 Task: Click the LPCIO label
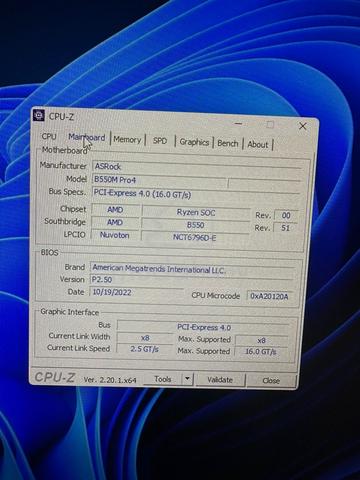[x=75, y=234]
